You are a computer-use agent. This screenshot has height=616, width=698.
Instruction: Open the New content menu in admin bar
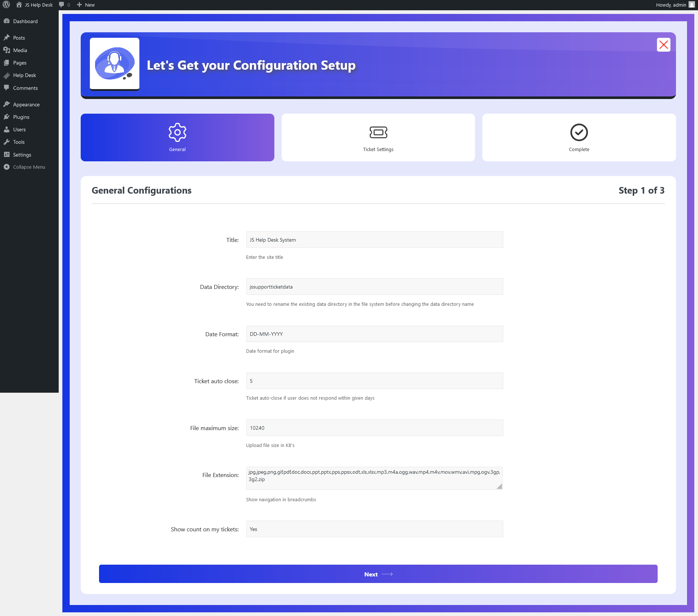click(86, 5)
